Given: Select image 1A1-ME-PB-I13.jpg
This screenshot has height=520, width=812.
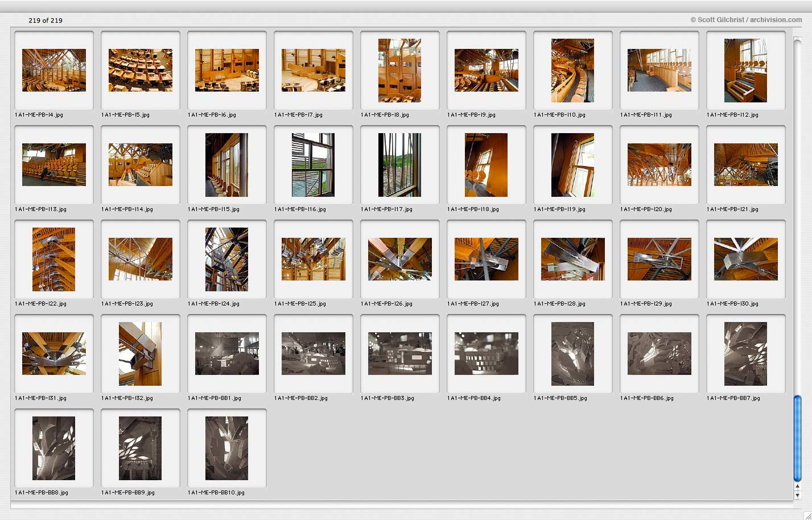Looking at the screenshot, I should pos(54,165).
